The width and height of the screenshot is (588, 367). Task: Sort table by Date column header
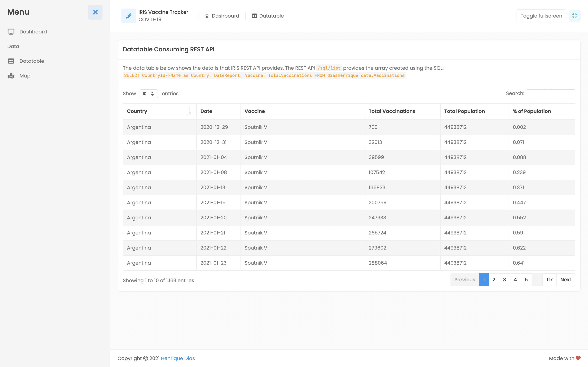pos(206,111)
